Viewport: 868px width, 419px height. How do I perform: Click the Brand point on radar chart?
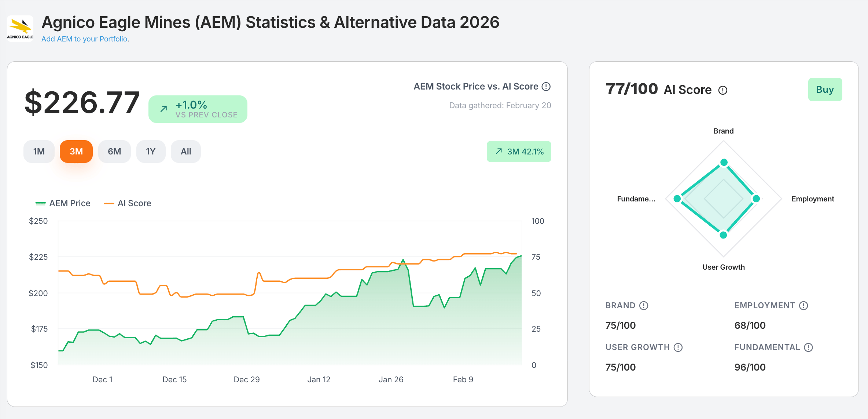724,162
